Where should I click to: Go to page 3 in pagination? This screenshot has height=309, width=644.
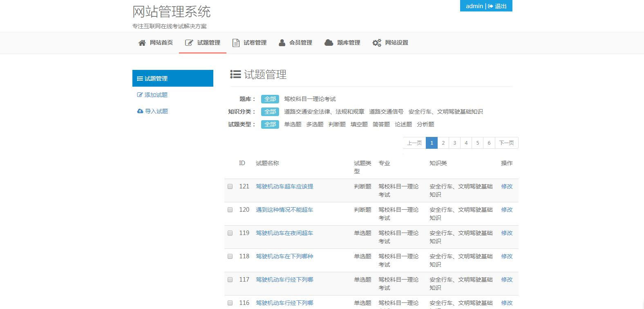click(454, 143)
